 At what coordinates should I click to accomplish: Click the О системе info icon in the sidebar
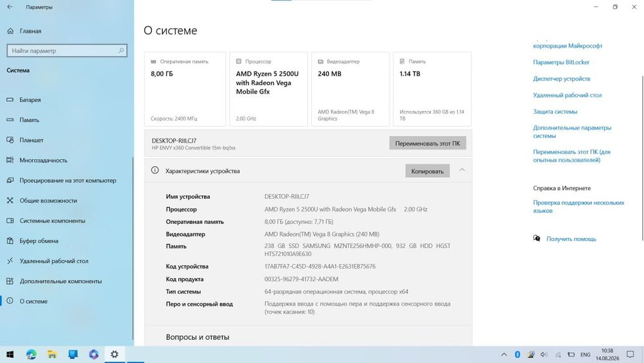(10, 301)
